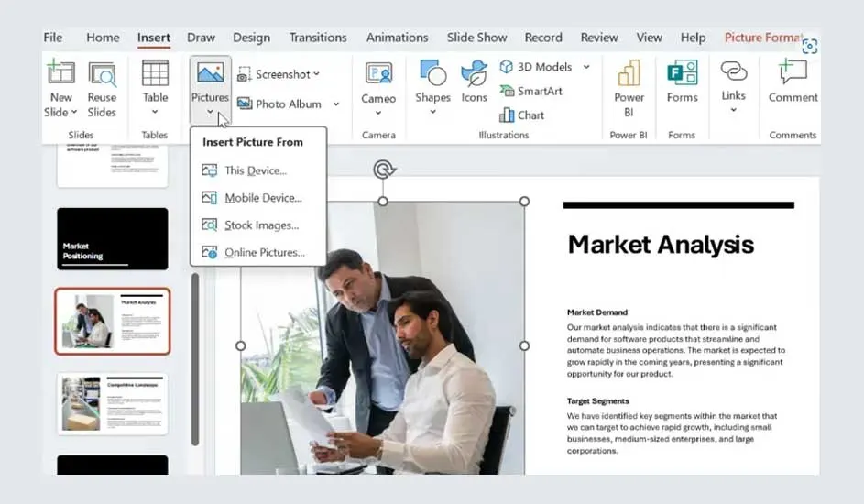Expand the 3D Models dropdown arrow
This screenshot has height=504, width=864.
[586, 67]
